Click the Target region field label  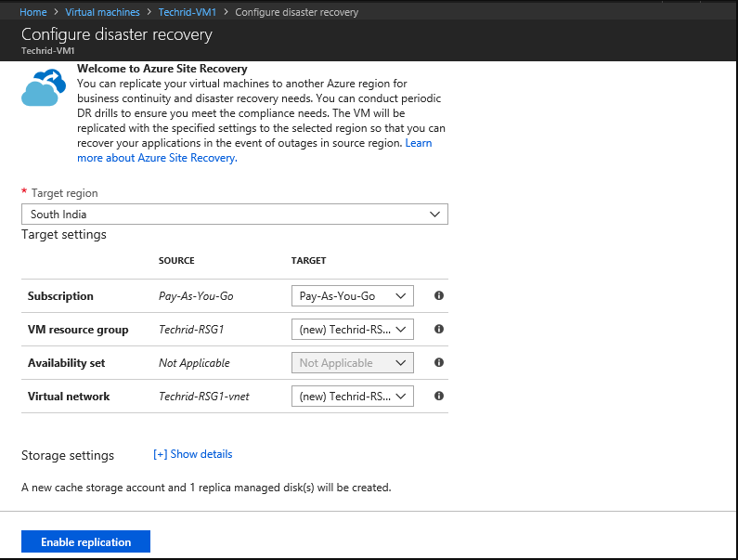(64, 193)
